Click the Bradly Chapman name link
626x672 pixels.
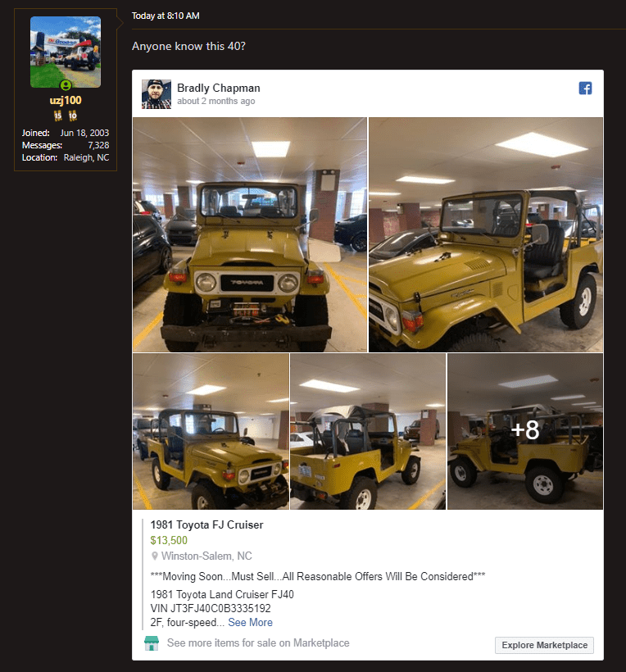tap(219, 88)
